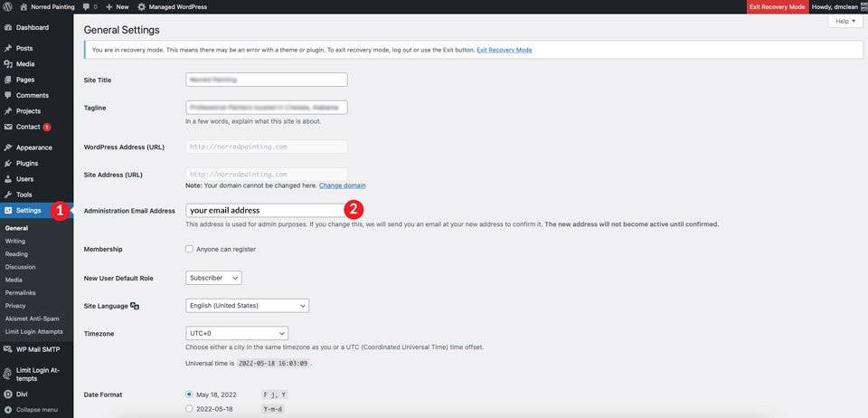
Task: Click the Appearance paintbrush icon
Action: 8,147
